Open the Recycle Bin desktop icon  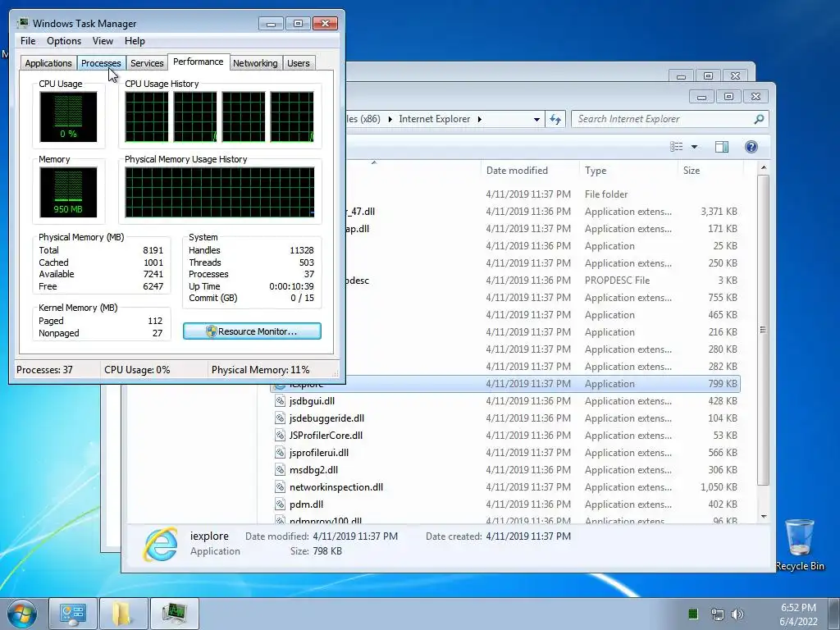(x=799, y=545)
